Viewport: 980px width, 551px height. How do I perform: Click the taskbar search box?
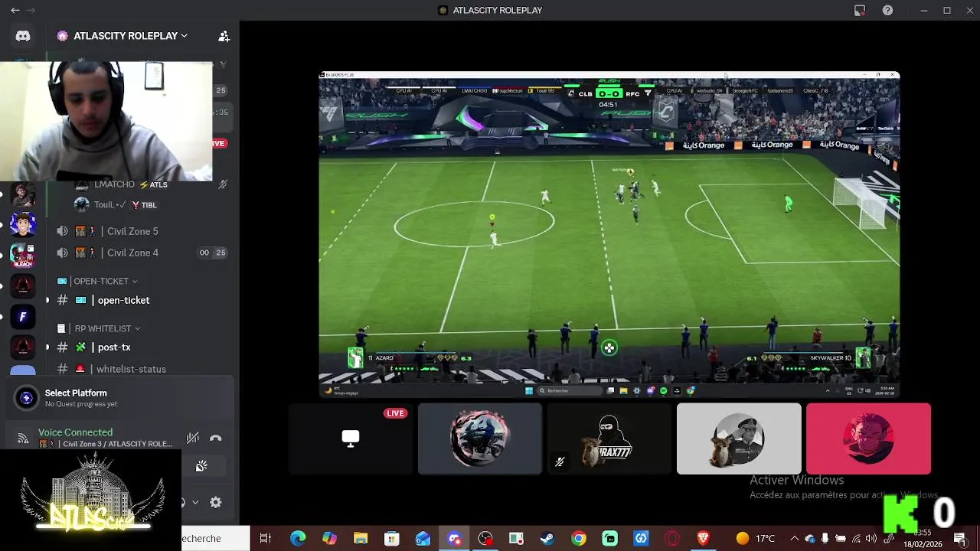click(215, 539)
